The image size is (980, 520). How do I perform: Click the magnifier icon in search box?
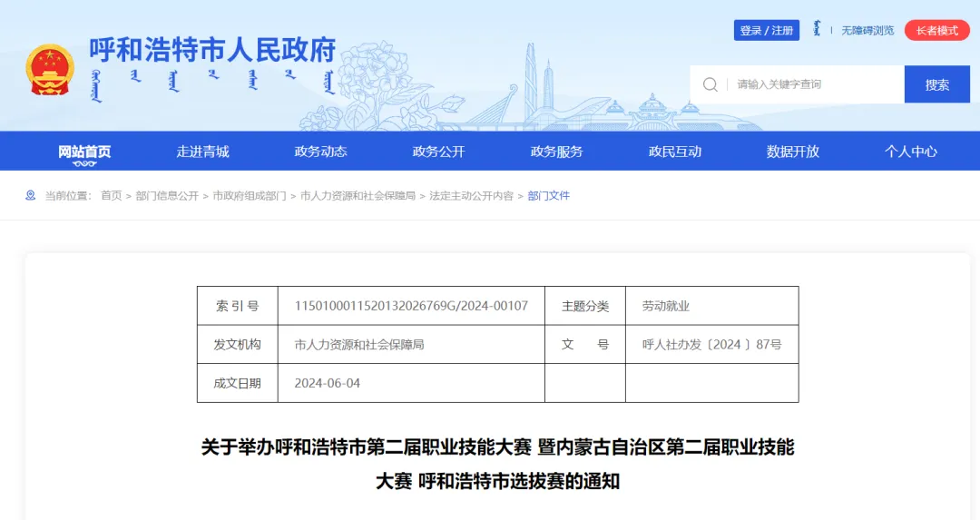tap(710, 84)
